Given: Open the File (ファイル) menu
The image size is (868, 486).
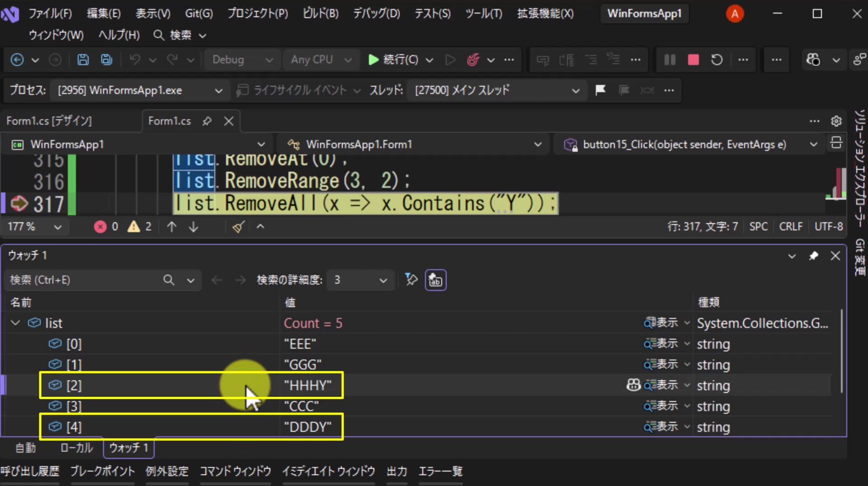Looking at the screenshot, I should [50, 14].
